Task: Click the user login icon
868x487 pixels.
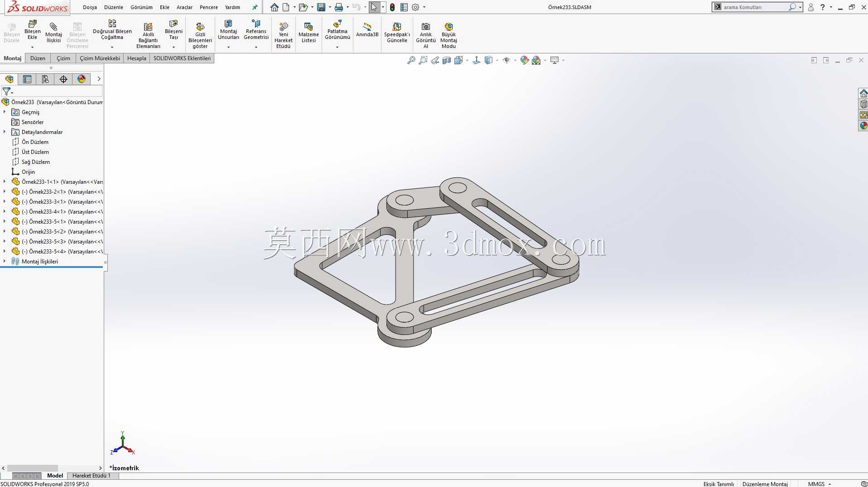Action: [811, 7]
